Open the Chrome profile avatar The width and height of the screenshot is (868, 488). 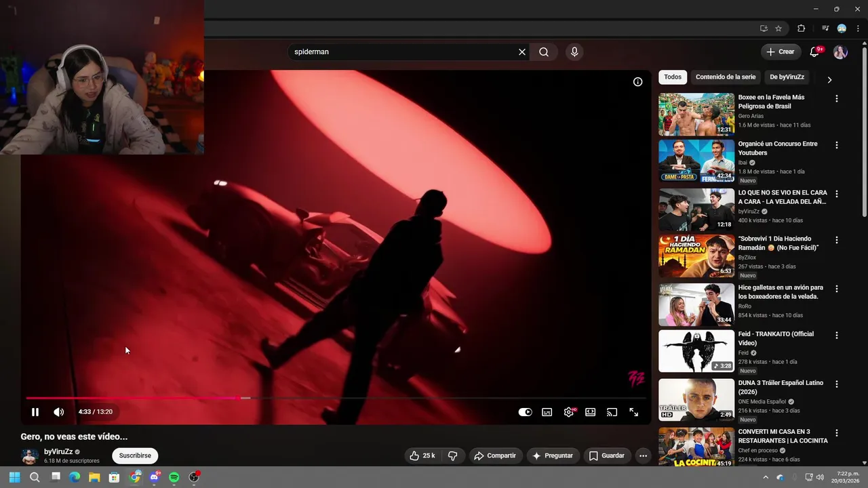pyautogui.click(x=842, y=28)
